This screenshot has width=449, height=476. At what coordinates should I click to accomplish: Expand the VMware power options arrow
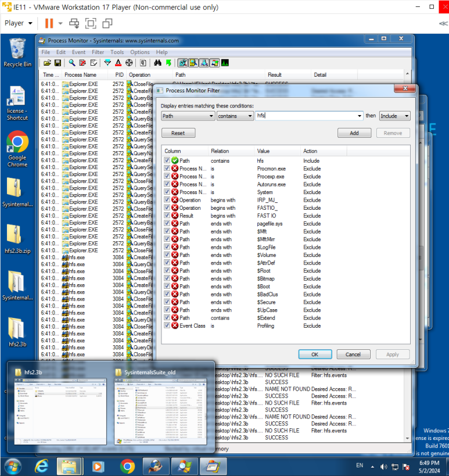click(60, 23)
